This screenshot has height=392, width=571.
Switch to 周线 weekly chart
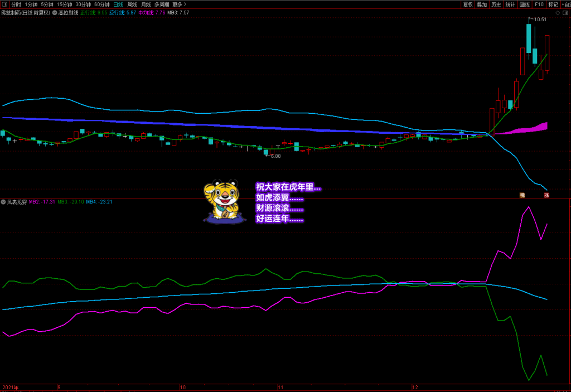[132, 4]
